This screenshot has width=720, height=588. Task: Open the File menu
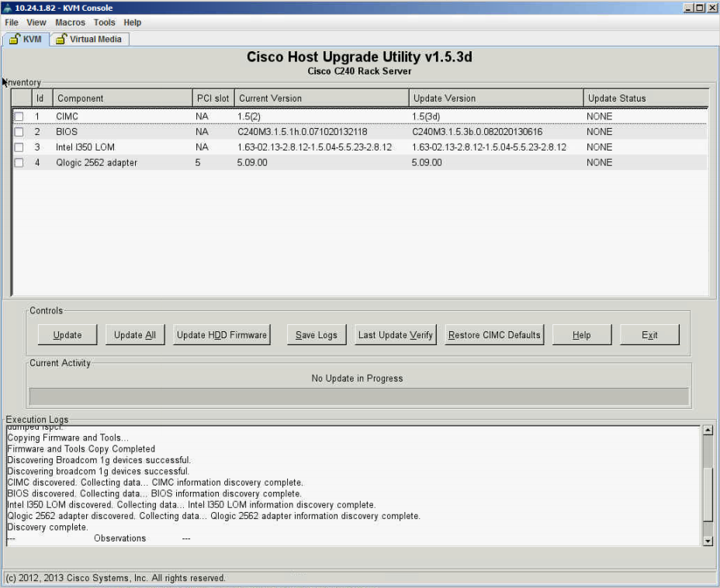pyautogui.click(x=12, y=22)
